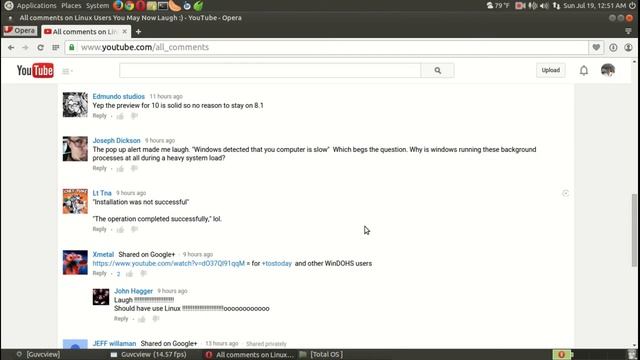This screenshot has width=640, height=360.
Task: Click the green padlock security icon
Action: tap(72, 47)
